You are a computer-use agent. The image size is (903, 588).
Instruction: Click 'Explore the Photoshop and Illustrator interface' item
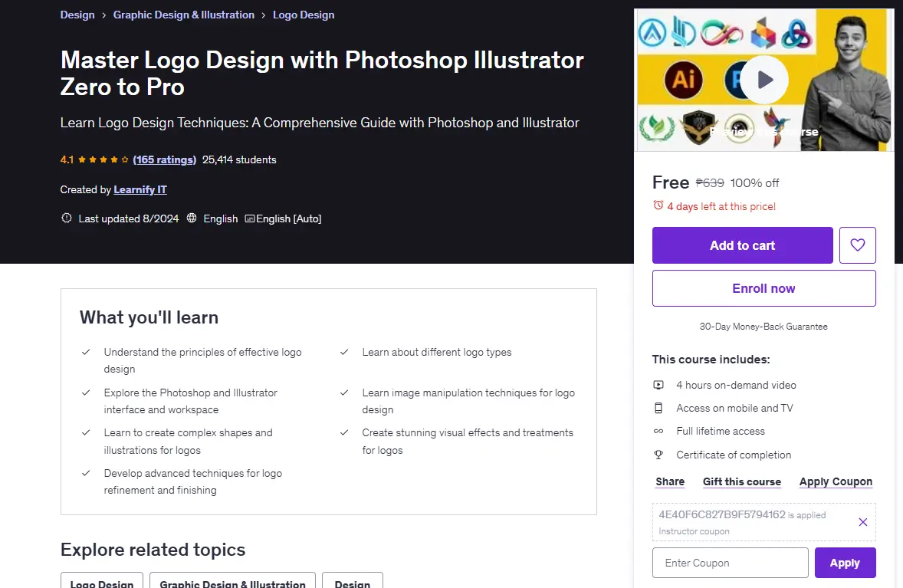click(x=191, y=401)
